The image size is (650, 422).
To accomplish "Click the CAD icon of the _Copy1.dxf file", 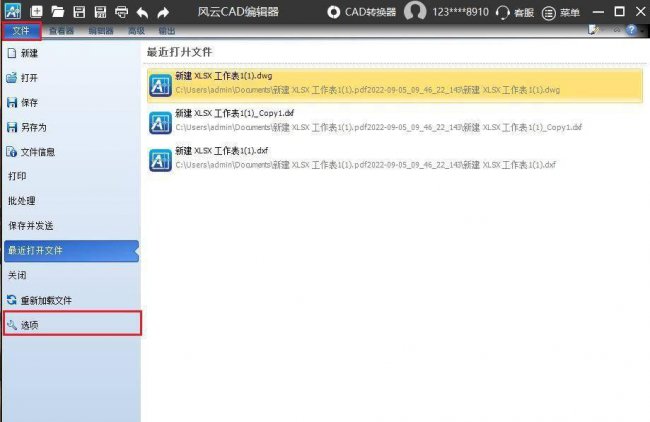I will [160, 123].
